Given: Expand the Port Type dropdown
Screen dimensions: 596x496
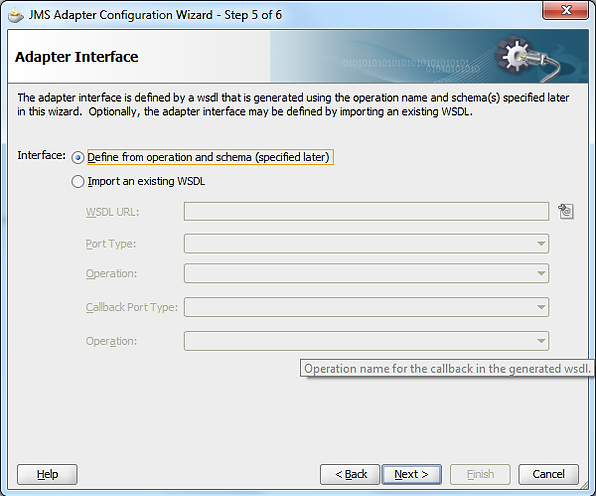Looking at the screenshot, I should pos(366,244).
